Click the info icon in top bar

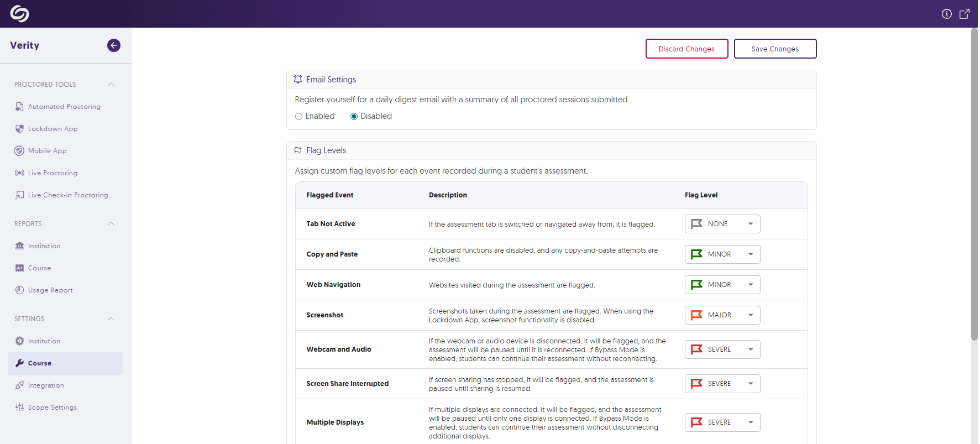[x=946, y=14]
